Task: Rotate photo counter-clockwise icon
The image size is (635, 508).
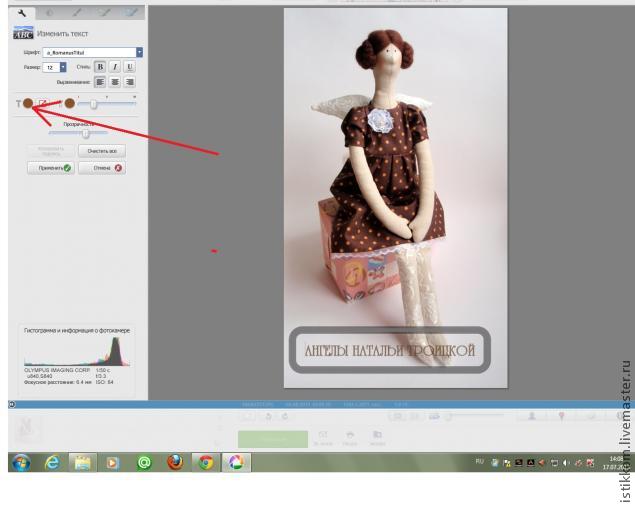Action: pos(268,416)
